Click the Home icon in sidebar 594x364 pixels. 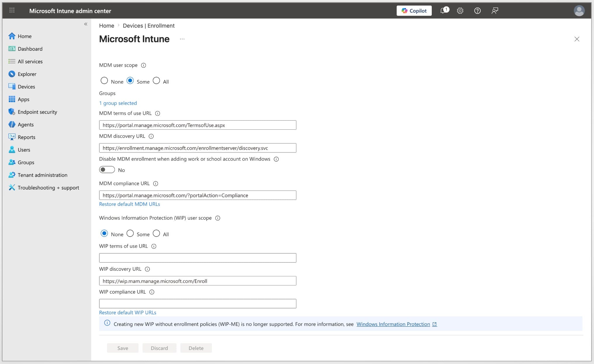click(x=12, y=36)
